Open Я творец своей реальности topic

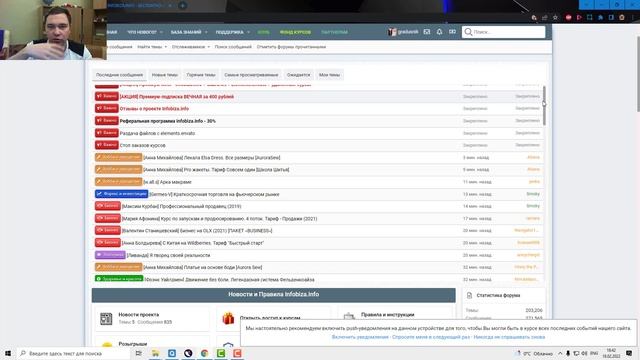(169, 255)
